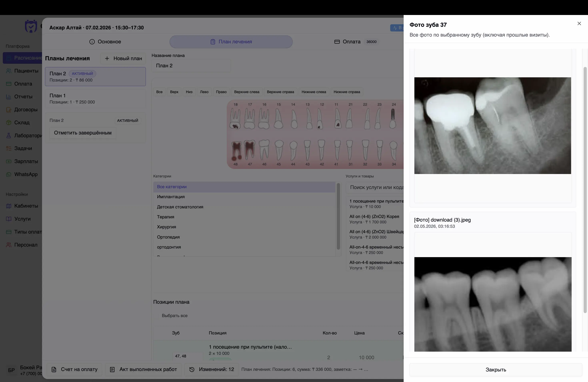Open Счет на оплату document
The image size is (588, 382).
[74, 369]
